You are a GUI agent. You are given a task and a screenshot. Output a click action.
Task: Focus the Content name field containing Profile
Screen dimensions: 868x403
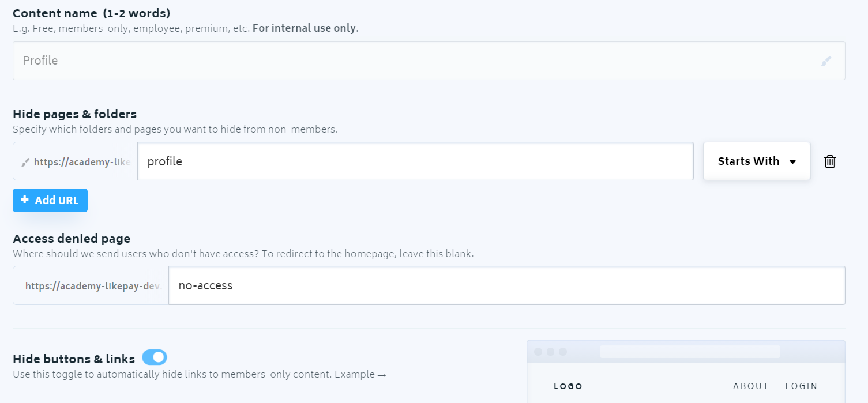tap(429, 61)
